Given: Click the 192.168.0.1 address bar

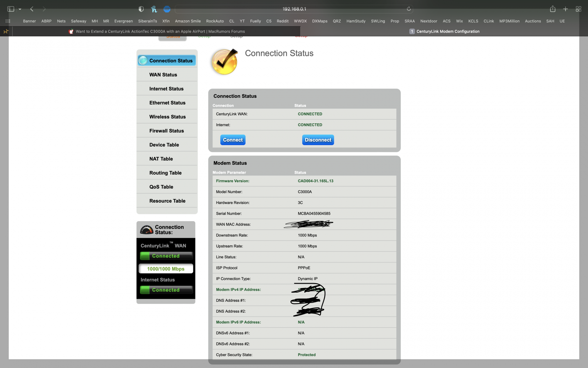Looking at the screenshot, I should pyautogui.click(x=294, y=9).
